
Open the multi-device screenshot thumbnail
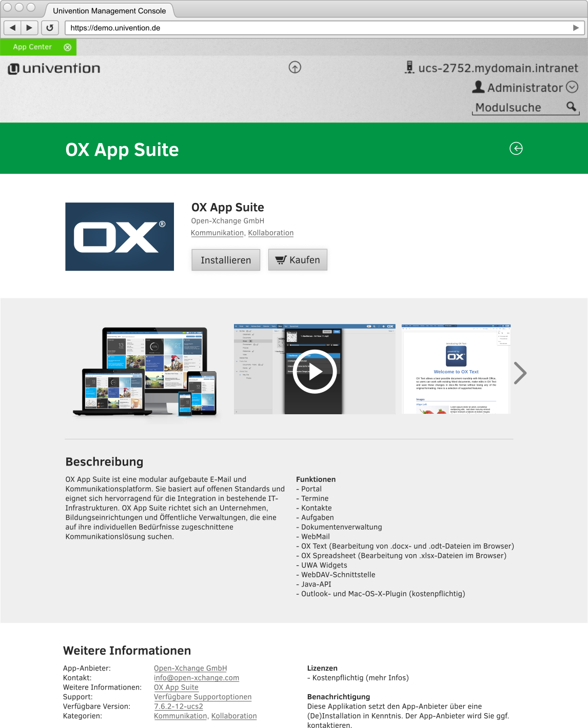click(146, 371)
